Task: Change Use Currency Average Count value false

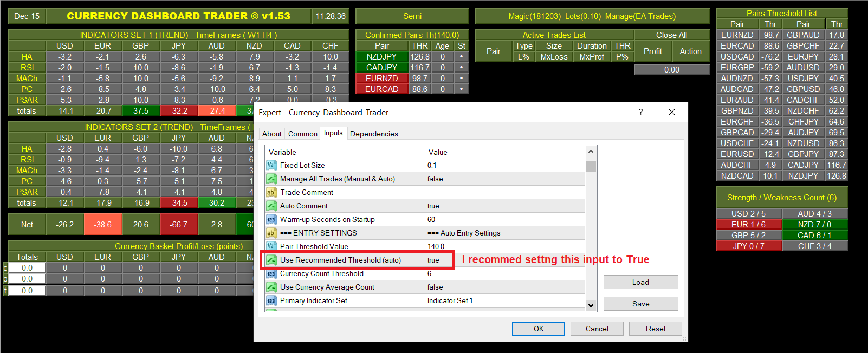Action: coord(505,287)
